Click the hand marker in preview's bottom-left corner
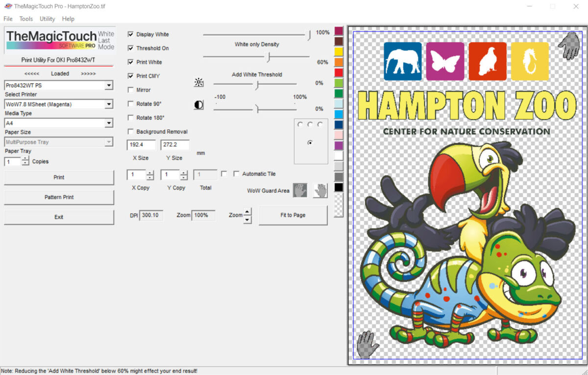Viewport: 588px width, 375px height. pyautogui.click(x=367, y=345)
